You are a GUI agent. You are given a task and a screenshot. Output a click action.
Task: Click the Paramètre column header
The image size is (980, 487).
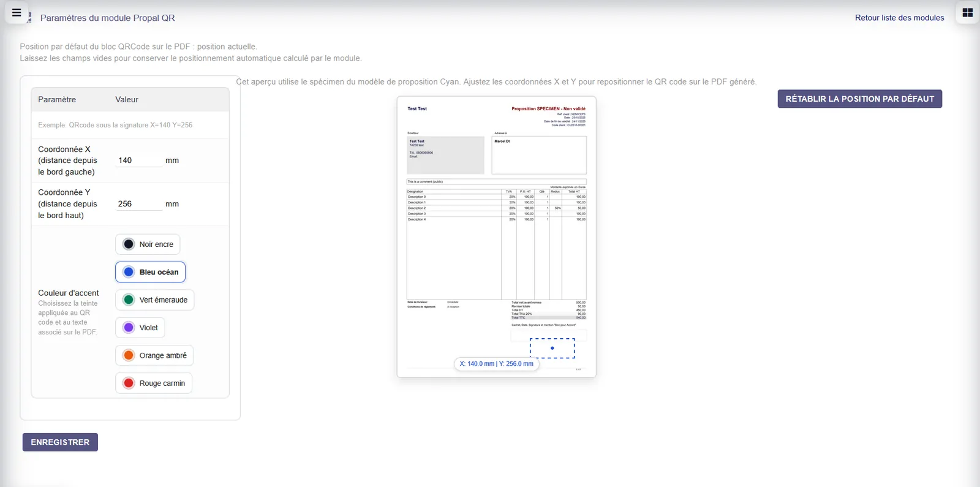[57, 99]
